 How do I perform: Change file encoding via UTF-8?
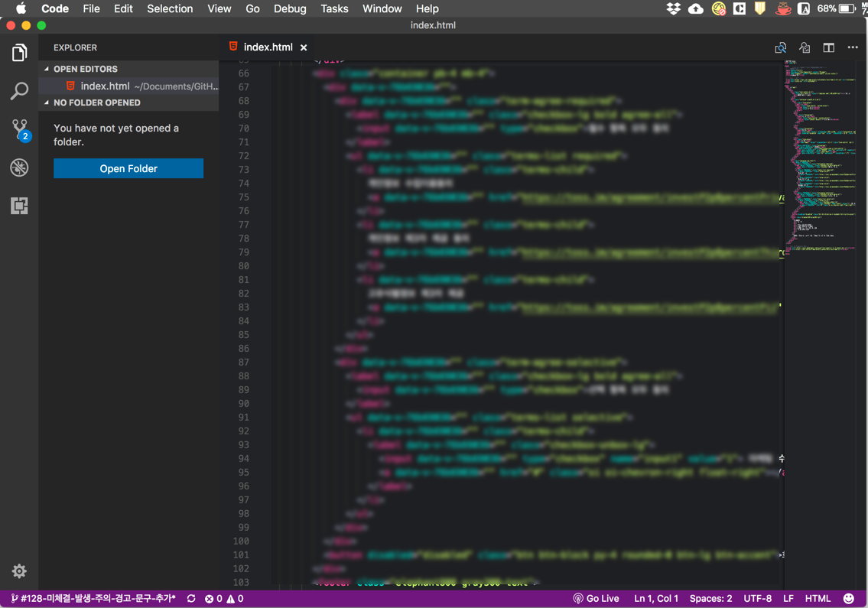[757, 599]
